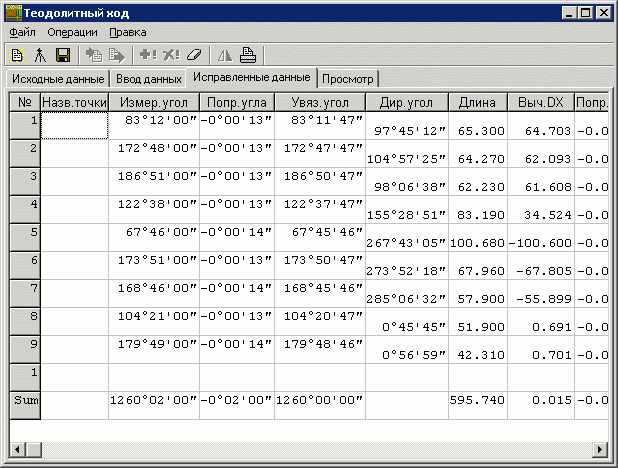Click the Назв.точки column header
The height and width of the screenshot is (468, 618).
pyautogui.click(x=74, y=103)
